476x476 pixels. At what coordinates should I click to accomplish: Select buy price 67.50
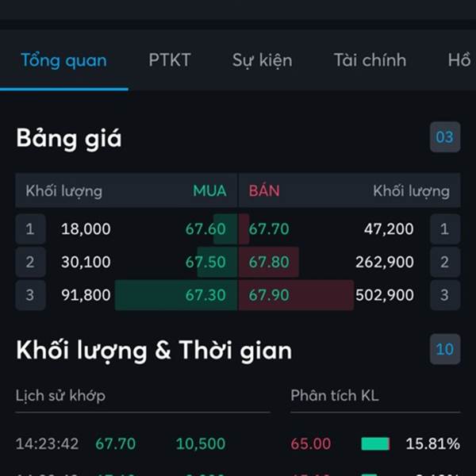click(205, 262)
